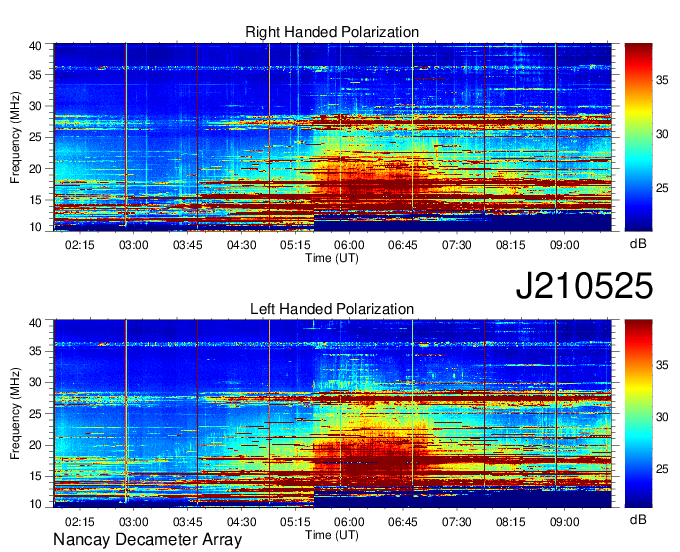Click the 20 MHz tick label of the left-handed plot
Screen dimensions: 680x552
(x=35, y=445)
